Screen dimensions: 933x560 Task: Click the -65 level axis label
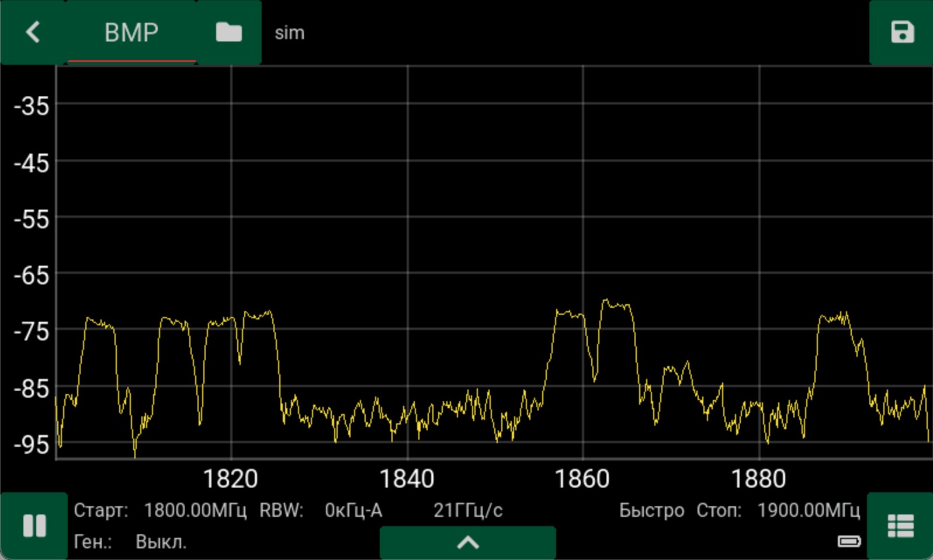click(32, 275)
